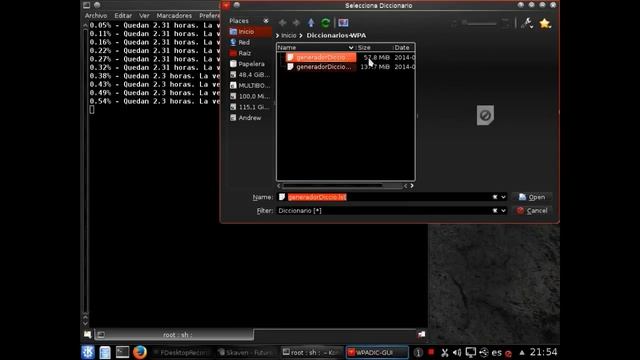Image resolution: width=640 pixels, height=360 pixels.
Task: Click the red recording tray icon
Action: pyautogui.click(x=431, y=351)
